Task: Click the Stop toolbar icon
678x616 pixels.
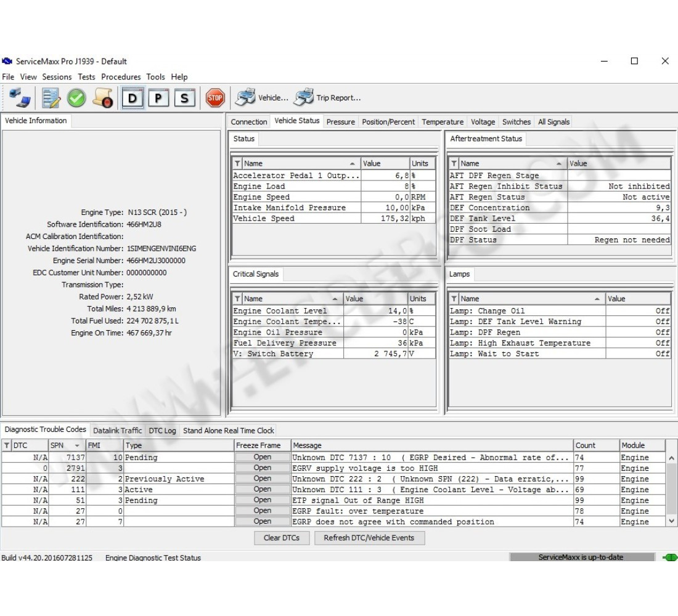Action: (215, 97)
